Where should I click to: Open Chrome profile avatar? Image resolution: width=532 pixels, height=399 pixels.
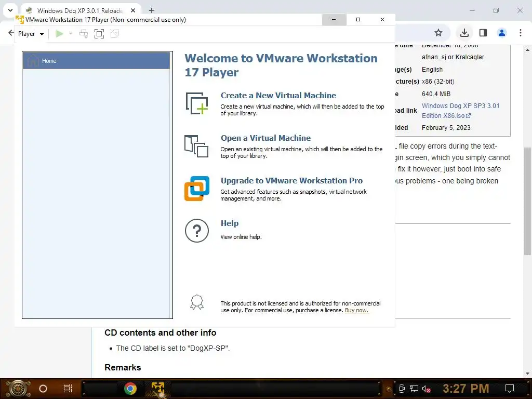(502, 33)
